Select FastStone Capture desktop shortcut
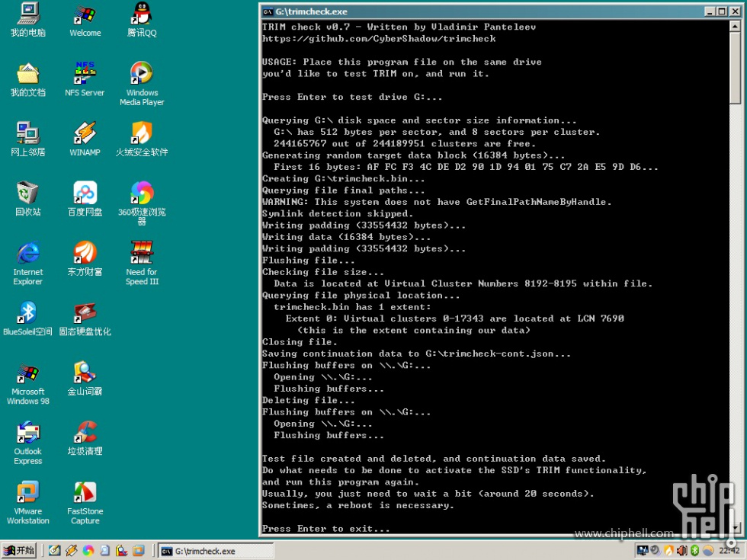 coord(85,503)
